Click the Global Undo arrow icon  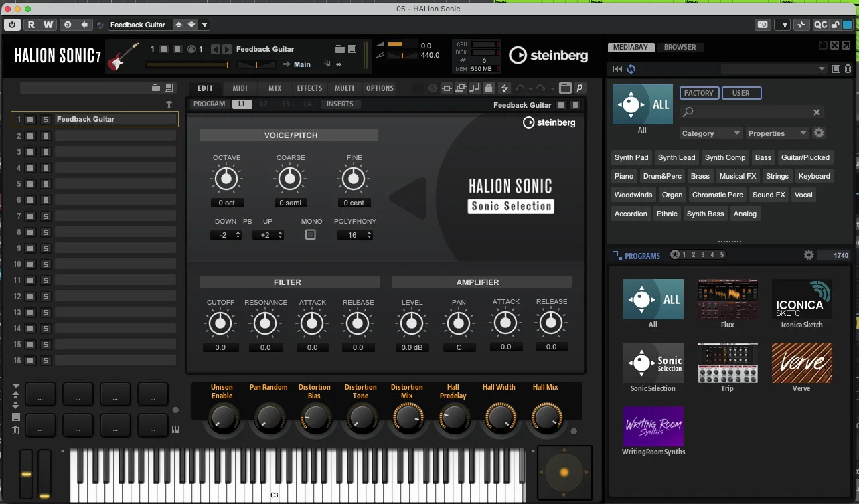point(520,88)
